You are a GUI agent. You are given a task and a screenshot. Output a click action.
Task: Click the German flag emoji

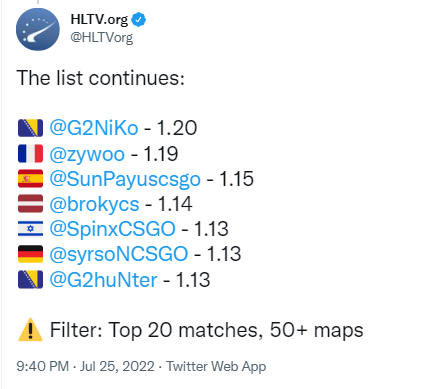(x=30, y=254)
